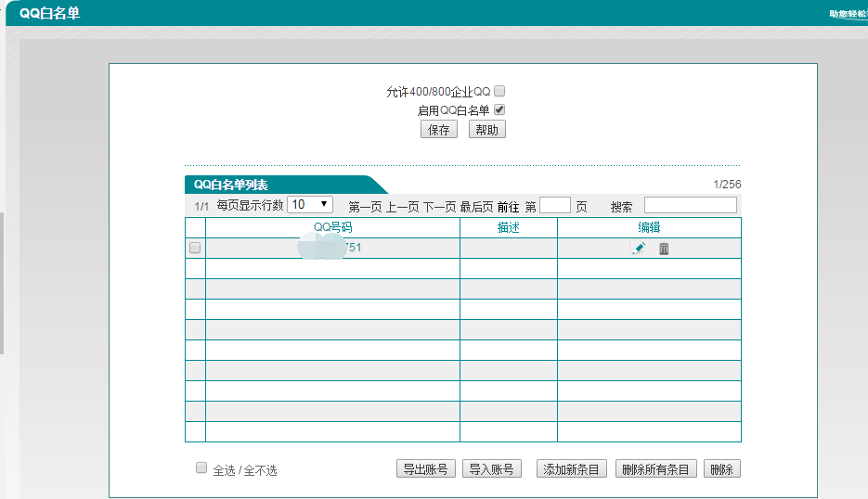Edit the QQ whitelist entry ending in 51
This screenshot has height=499, width=868.
pos(639,248)
